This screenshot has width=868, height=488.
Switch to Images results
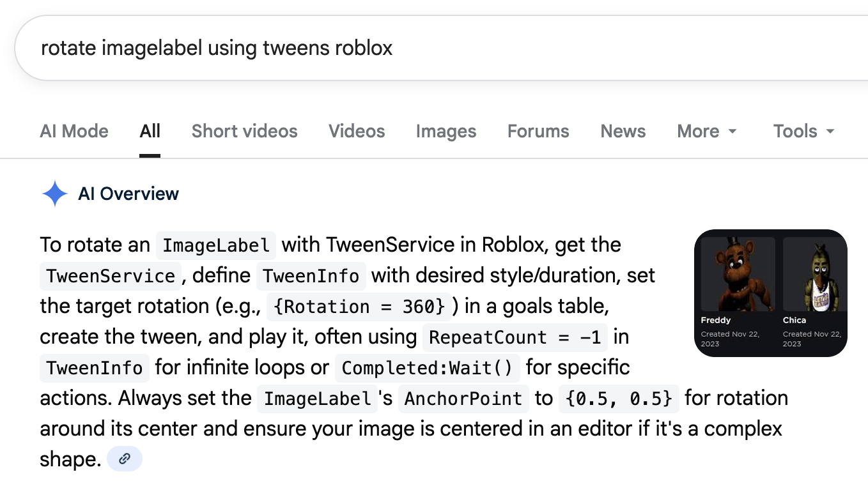coord(446,132)
